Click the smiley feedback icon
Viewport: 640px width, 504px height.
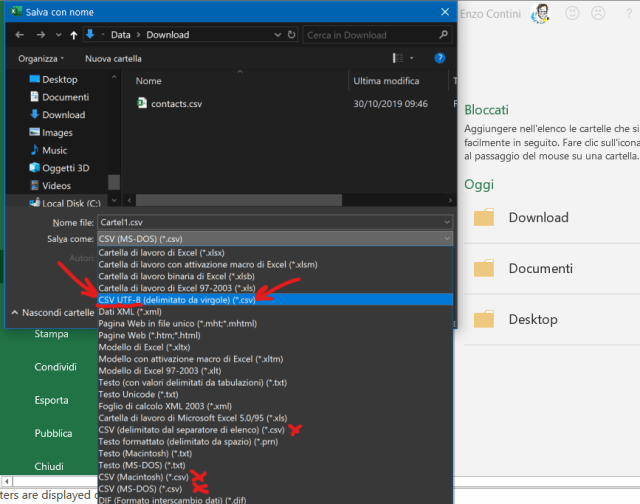[573, 14]
